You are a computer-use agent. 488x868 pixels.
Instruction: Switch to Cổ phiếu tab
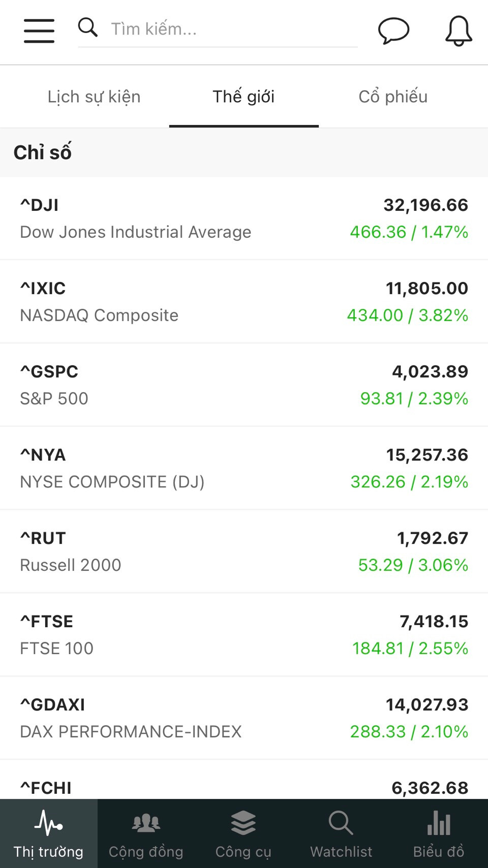click(x=393, y=97)
